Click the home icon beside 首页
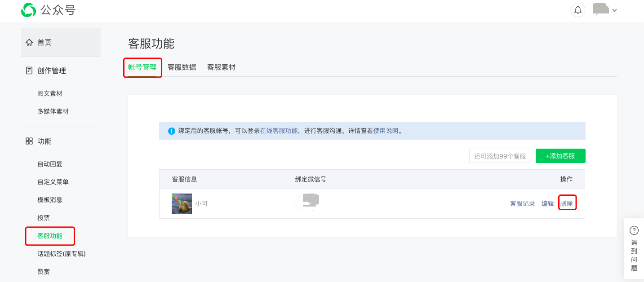Viewport: 644px width, 282px height. click(x=29, y=42)
